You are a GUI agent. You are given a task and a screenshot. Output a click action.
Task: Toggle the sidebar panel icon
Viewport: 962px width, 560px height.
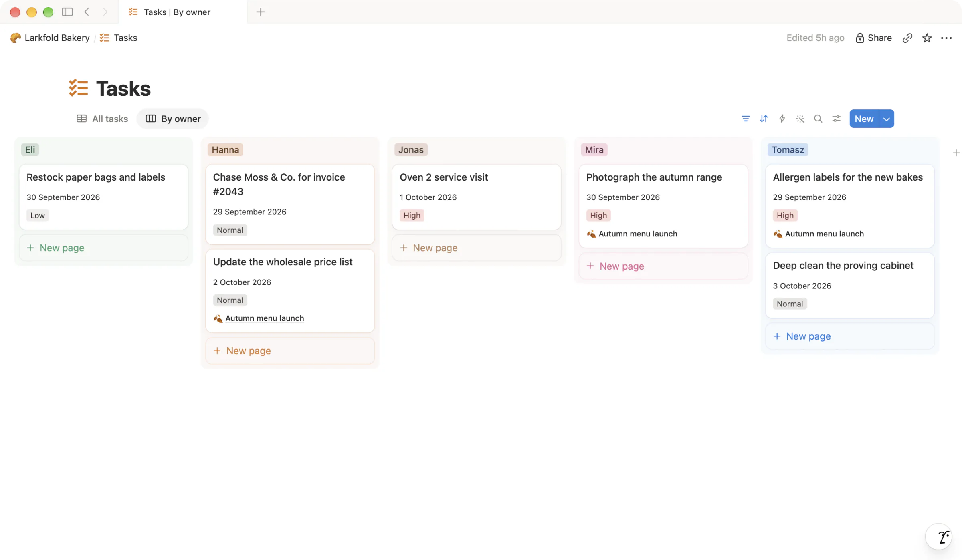pos(67,12)
